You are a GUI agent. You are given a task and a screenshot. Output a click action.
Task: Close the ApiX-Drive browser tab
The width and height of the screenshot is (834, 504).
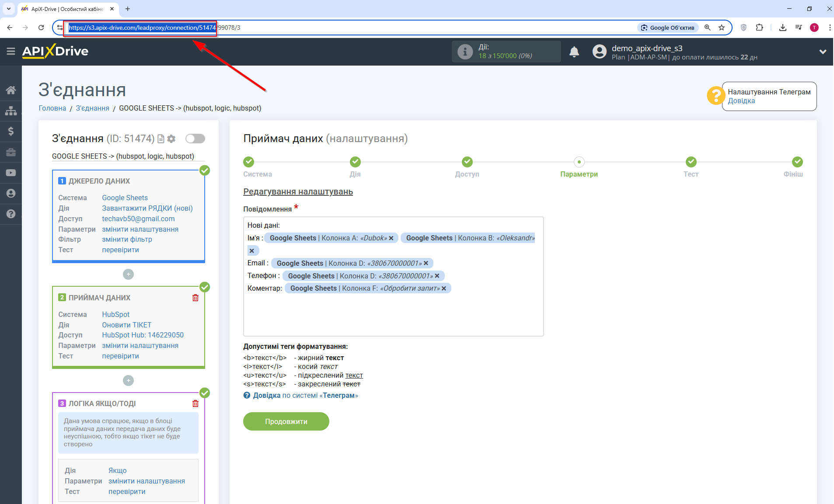(x=112, y=9)
